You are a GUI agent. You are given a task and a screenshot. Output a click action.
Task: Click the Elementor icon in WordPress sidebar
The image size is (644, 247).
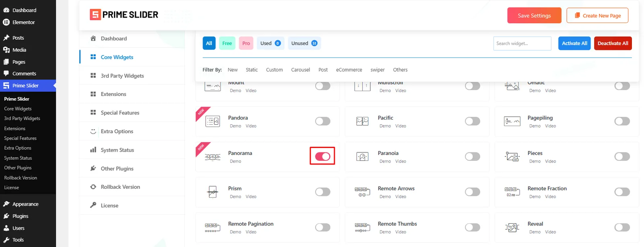click(x=6, y=22)
